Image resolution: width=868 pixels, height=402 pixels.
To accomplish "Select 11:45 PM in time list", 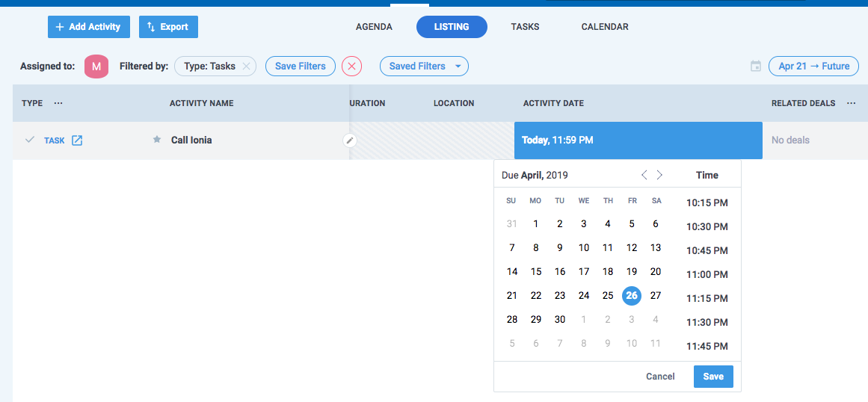I will pyautogui.click(x=707, y=347).
